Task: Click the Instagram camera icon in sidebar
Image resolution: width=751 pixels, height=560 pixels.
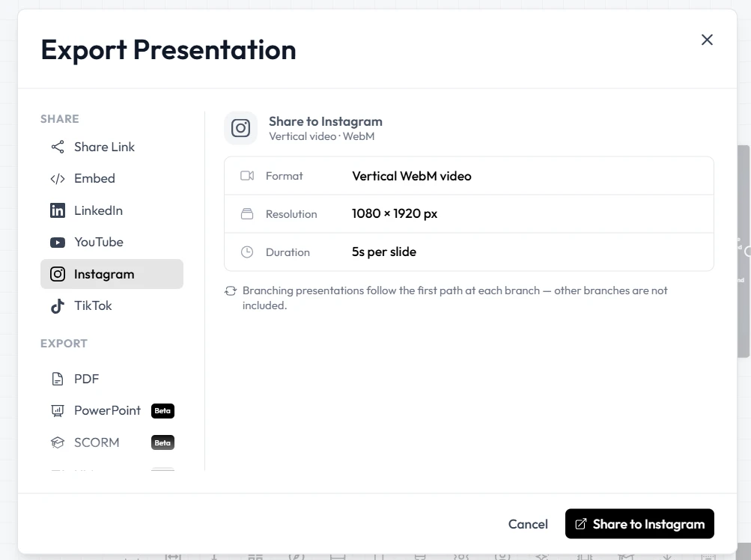Action: coord(58,274)
